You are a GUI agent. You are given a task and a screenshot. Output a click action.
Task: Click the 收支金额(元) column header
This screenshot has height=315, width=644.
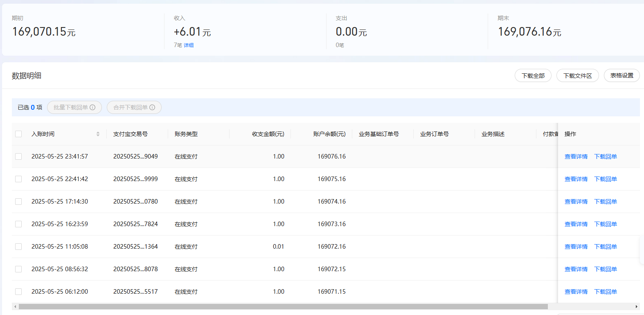(268, 134)
